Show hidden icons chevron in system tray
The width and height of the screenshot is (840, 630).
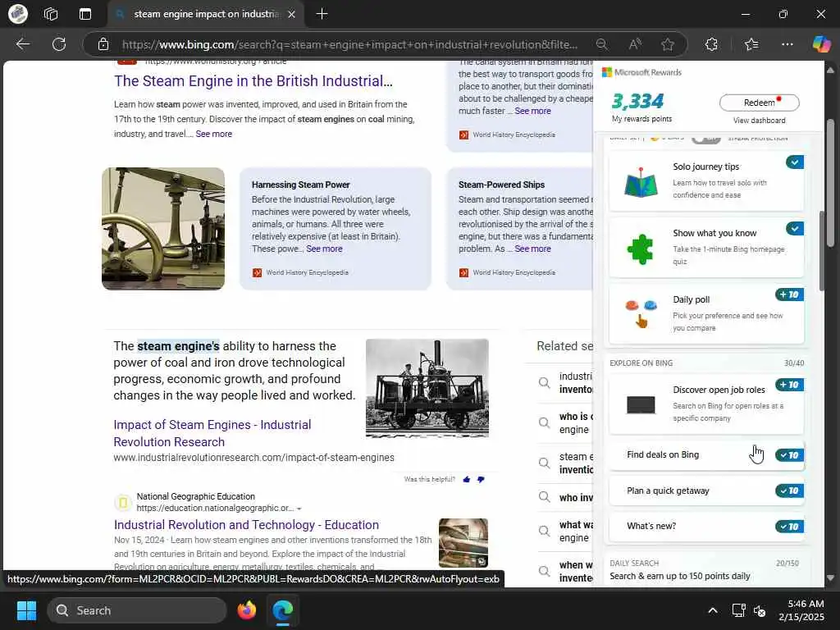[713, 610]
